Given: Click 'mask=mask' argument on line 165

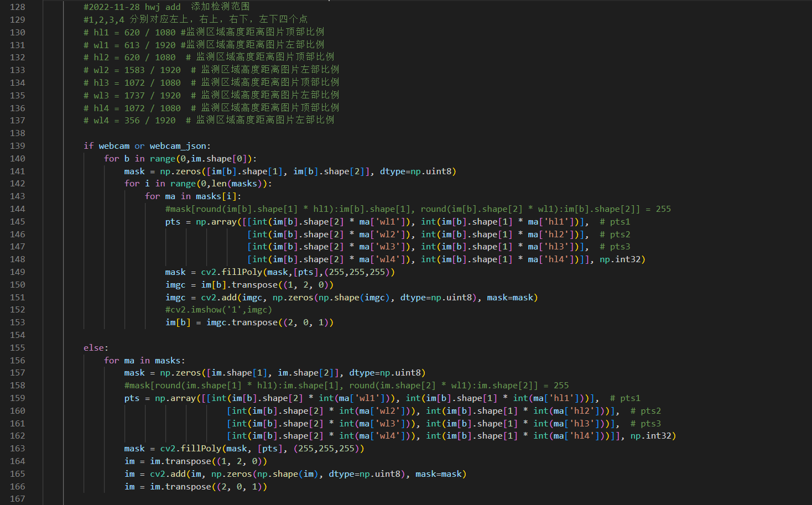Looking at the screenshot, I should click(x=440, y=474).
